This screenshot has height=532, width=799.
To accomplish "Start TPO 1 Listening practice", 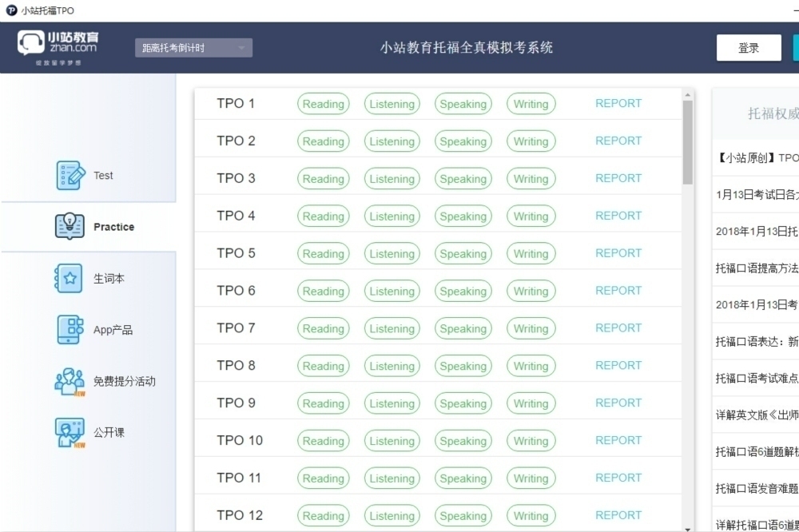I will [392, 104].
